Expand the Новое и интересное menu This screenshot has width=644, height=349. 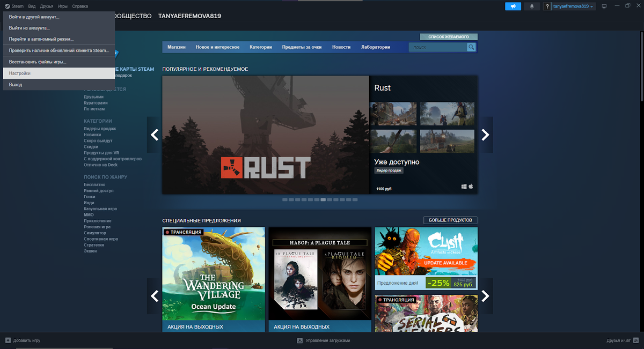(x=217, y=47)
